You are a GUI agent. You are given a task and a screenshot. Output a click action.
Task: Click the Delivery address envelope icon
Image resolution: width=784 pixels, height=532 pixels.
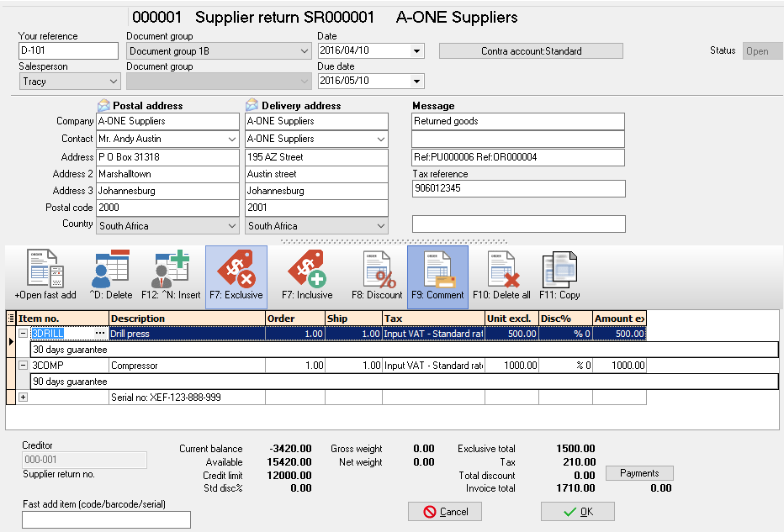pos(252,106)
